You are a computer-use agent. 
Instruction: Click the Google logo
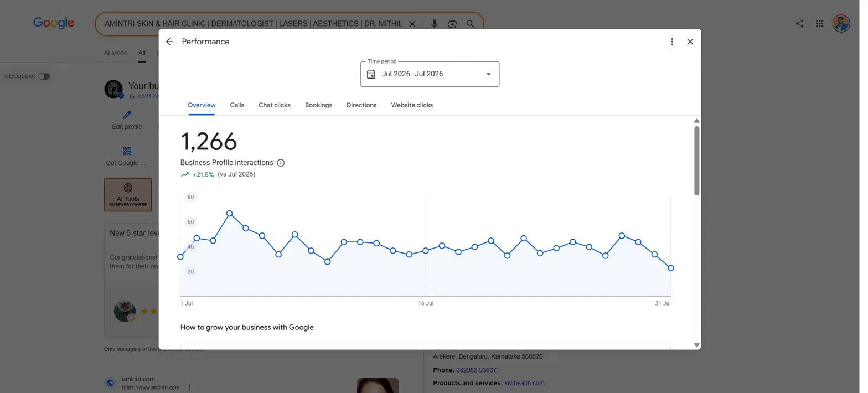54,23
